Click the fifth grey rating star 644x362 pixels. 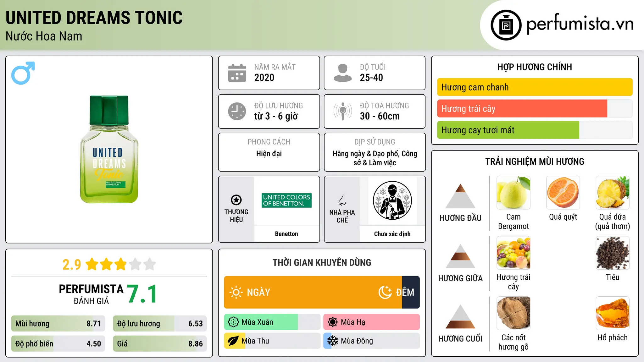click(x=150, y=264)
